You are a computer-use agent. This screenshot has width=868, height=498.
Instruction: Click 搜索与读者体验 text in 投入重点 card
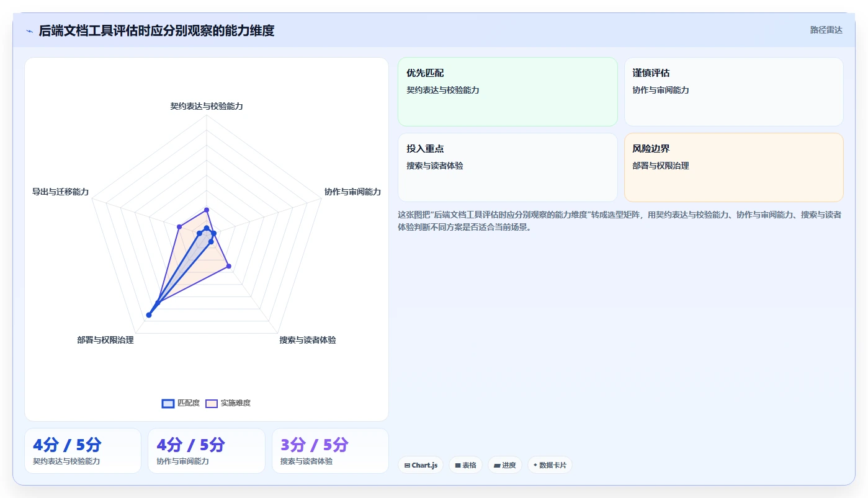pyautogui.click(x=435, y=166)
